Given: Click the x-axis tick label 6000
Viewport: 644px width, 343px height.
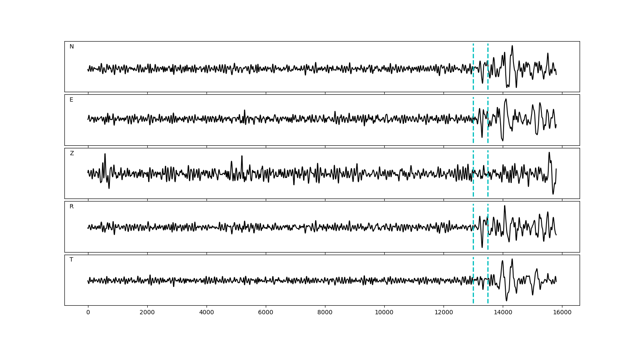Looking at the screenshot, I should tap(266, 313).
